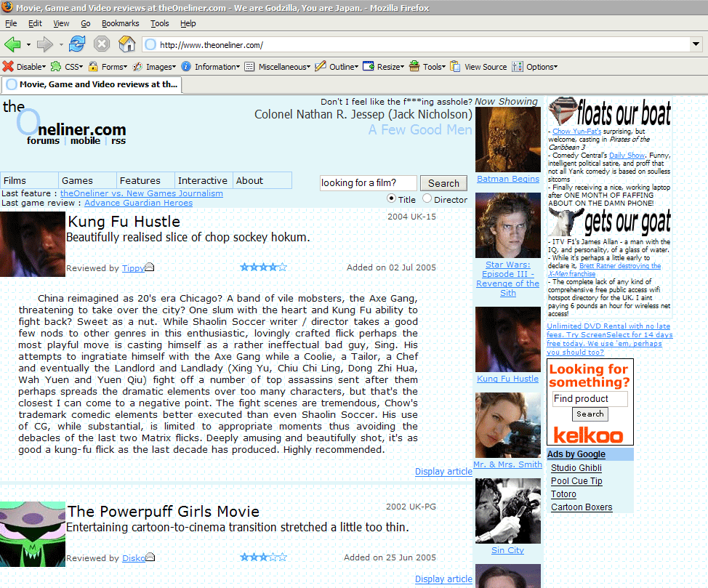Click View Source in the toolbar
The width and height of the screenshot is (708, 588).
(478, 67)
